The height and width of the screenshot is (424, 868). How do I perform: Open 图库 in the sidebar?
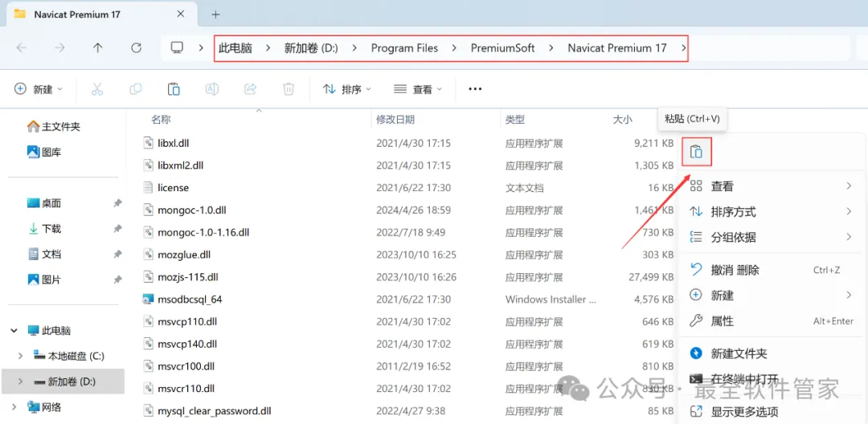coord(44,152)
